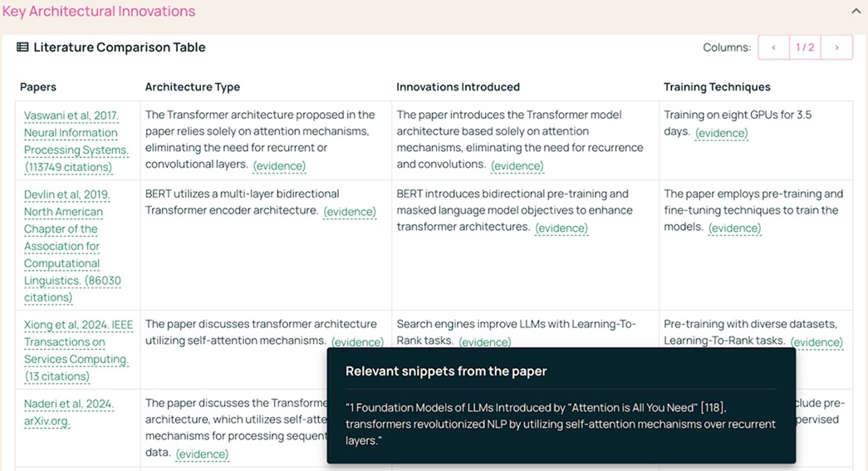Go to previous columns page arrow
868x471 pixels.
coord(773,47)
